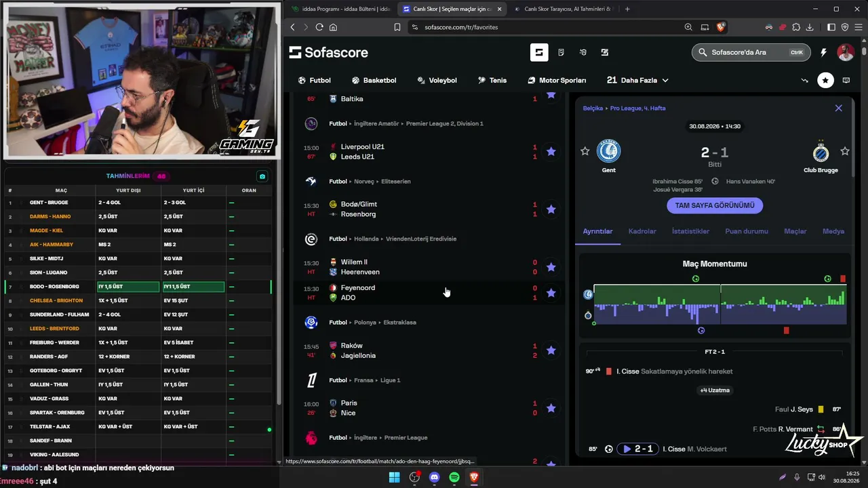Switch to the İstatistikler tab

[x=690, y=231]
